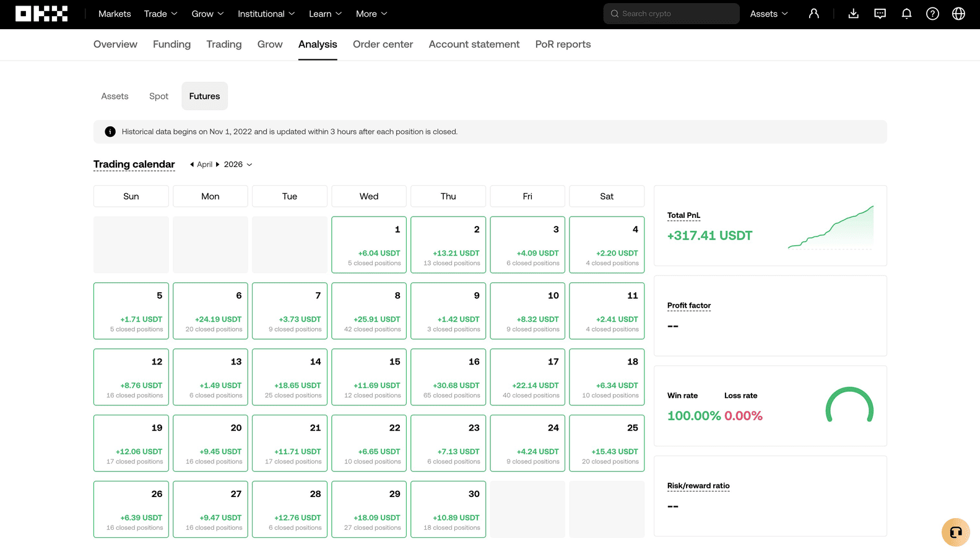Expand the Grow menu in top bar

point(207,14)
